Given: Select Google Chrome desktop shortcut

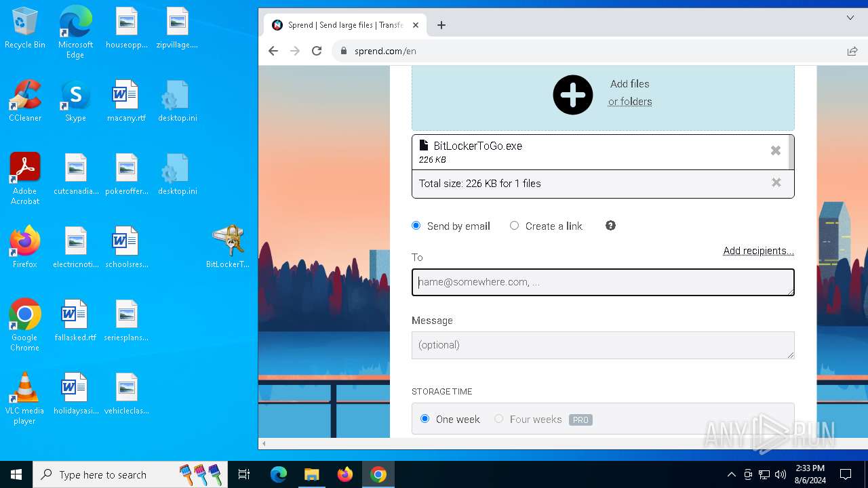Looking at the screenshot, I should coord(25,325).
